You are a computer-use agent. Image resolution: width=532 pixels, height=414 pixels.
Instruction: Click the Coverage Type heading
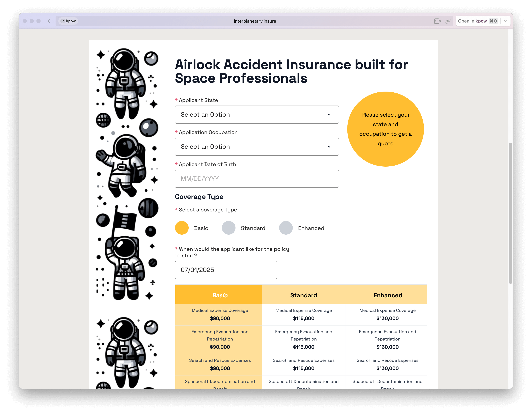click(199, 197)
